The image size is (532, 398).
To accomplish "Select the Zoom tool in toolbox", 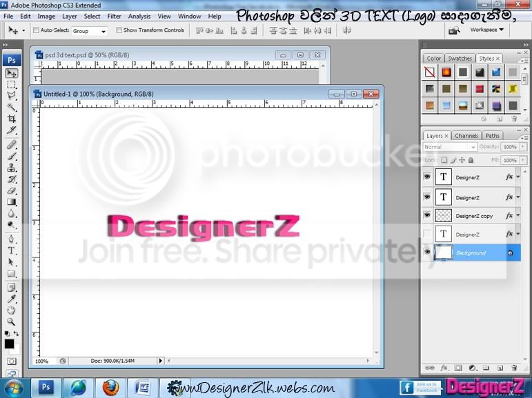I will pos(12,321).
